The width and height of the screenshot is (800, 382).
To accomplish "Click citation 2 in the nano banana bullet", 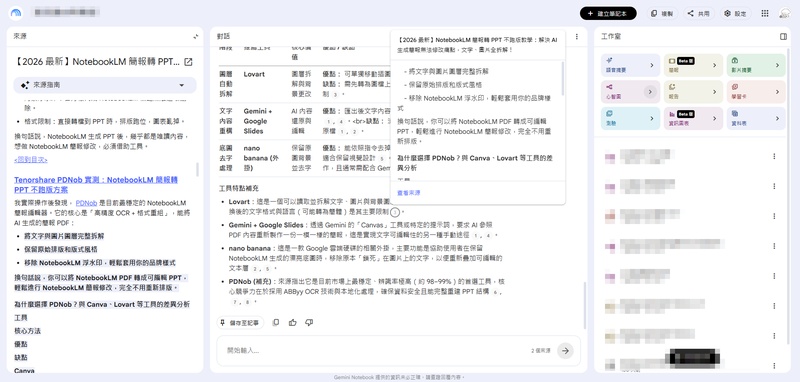I will coord(255,268).
